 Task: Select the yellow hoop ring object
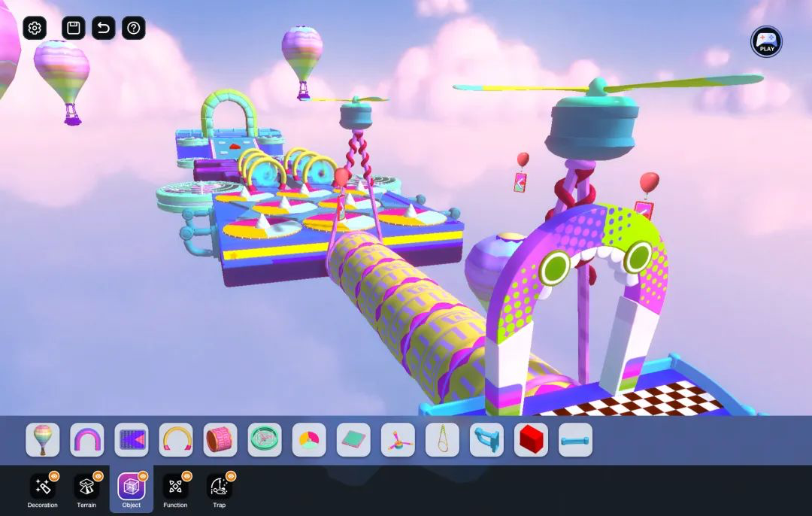(176, 440)
